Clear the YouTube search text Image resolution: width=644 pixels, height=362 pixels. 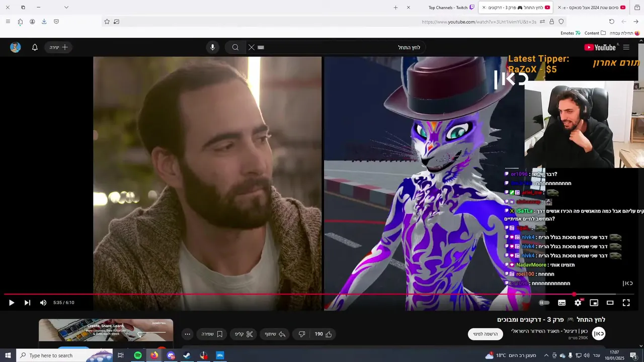tap(252, 47)
